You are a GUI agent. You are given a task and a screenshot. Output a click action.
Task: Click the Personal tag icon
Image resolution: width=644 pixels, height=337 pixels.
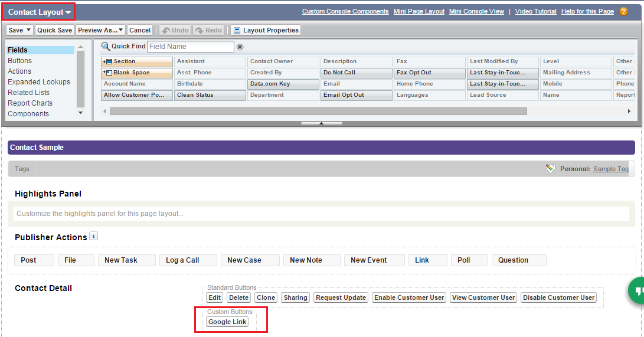tap(550, 169)
